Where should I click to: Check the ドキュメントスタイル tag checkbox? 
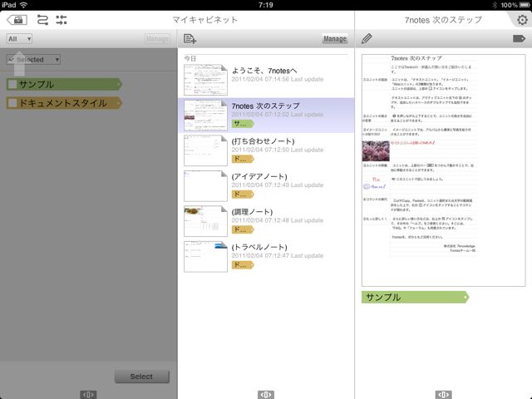point(12,103)
